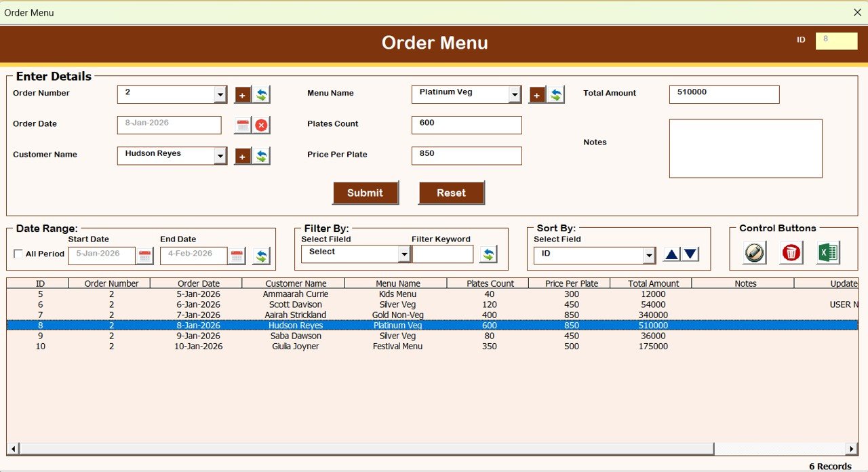Add a new Customer Name entry
The width and height of the screenshot is (868, 472).
243,155
